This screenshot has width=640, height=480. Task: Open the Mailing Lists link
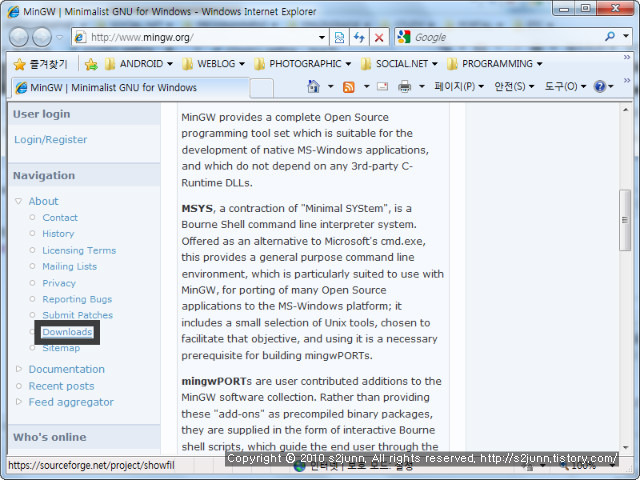pos(70,267)
